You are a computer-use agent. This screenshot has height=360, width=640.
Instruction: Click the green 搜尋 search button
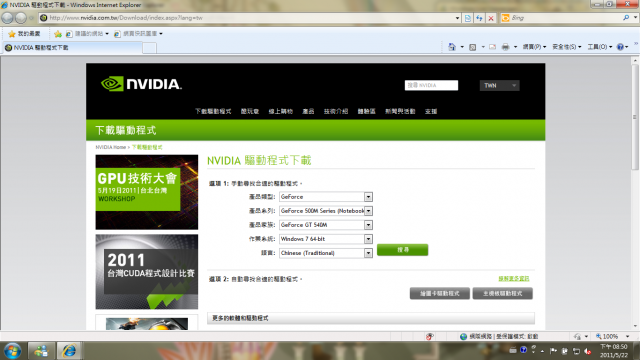[402, 250]
